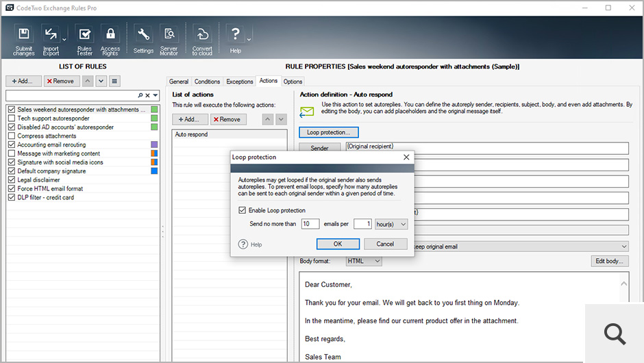Click Remove in the list of rules
Screen dimensions: 644x363
click(62, 81)
